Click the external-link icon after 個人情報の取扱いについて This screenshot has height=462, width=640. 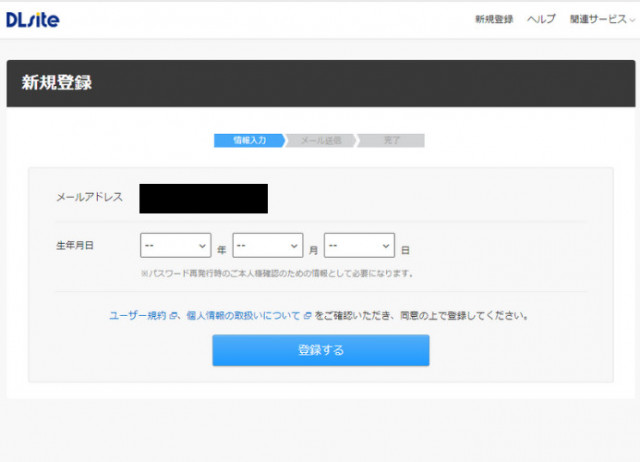tap(307, 316)
